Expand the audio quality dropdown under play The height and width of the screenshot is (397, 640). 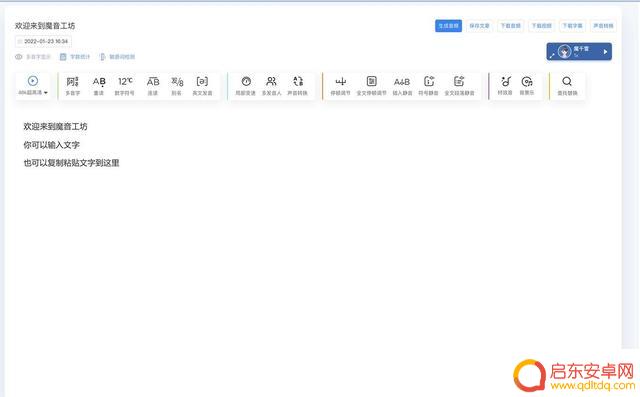[33, 93]
